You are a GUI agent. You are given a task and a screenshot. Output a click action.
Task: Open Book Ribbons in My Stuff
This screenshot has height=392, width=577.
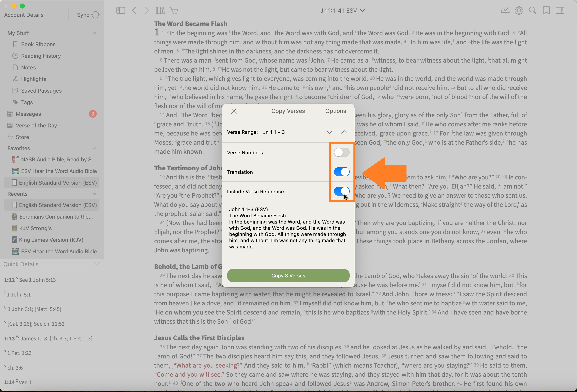(x=38, y=44)
